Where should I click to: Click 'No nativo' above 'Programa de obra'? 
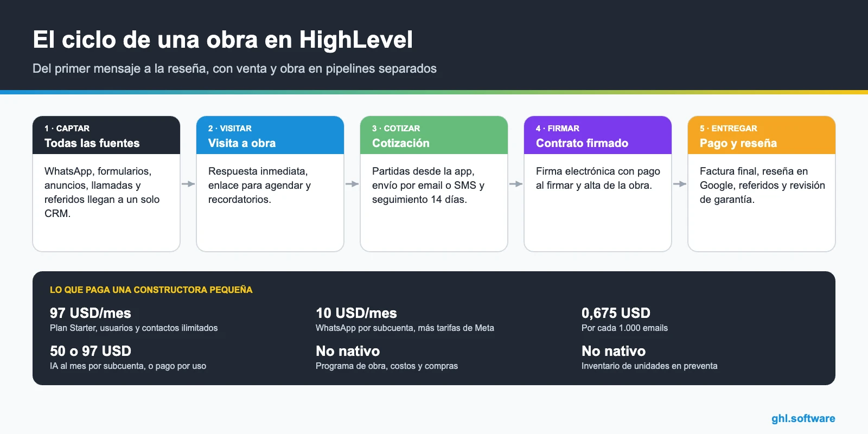[x=348, y=351]
